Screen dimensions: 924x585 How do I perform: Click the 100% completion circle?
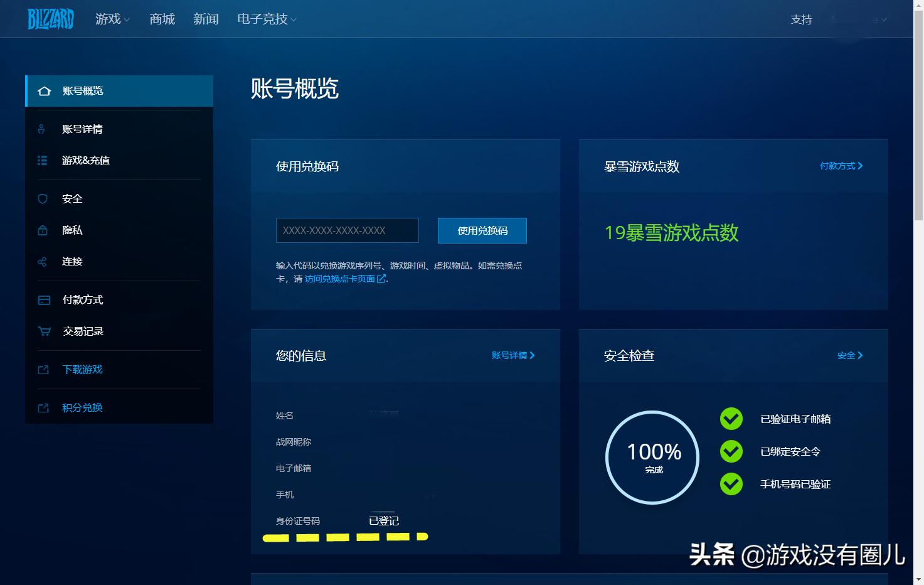[x=652, y=458]
